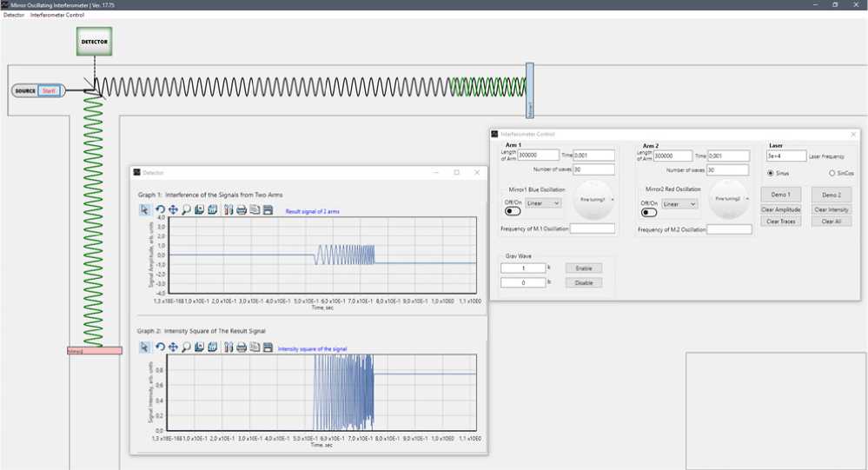Select the SinCos radio button
Screen dimensions: 868x470
coord(833,173)
